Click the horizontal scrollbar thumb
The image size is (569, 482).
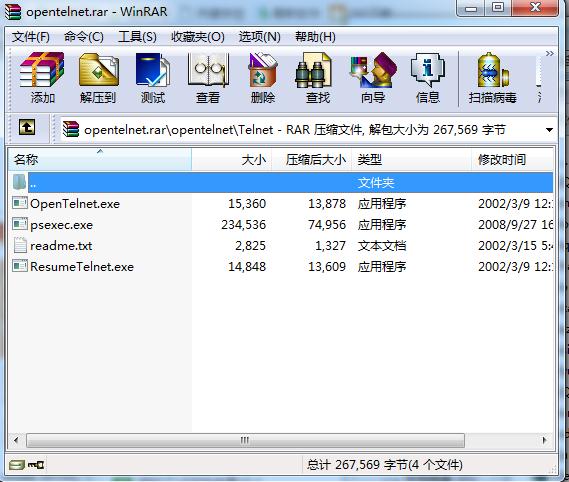tap(245, 440)
